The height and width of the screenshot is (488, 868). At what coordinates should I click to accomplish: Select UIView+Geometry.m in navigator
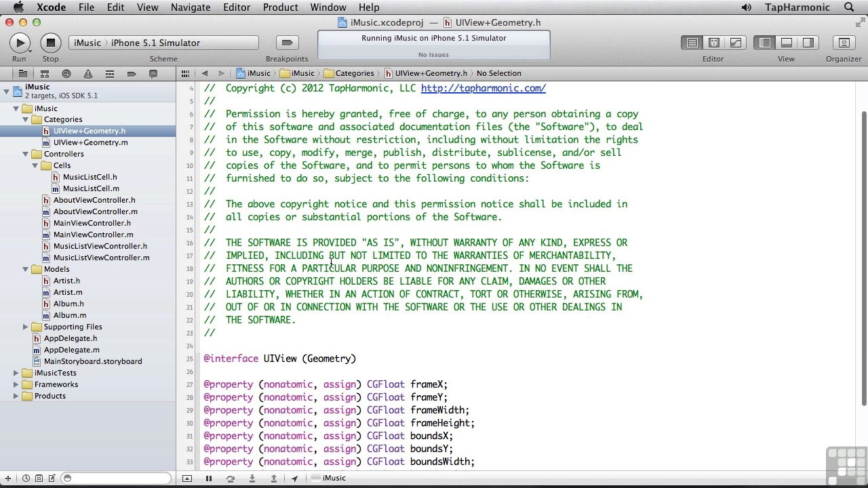point(90,142)
